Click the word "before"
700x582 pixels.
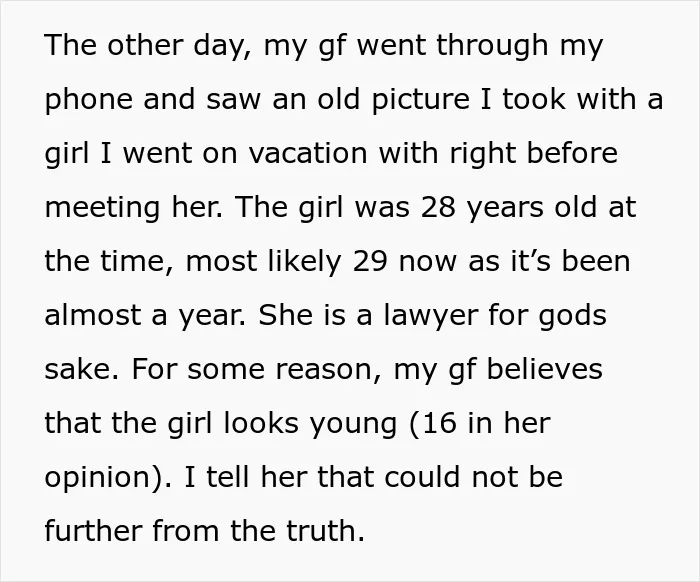(x=572, y=153)
